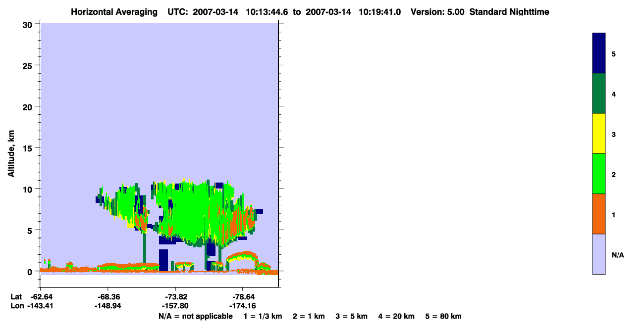This screenshot has width=644, height=330.
Task: Click the 25 altitude tick label
Action: point(28,65)
